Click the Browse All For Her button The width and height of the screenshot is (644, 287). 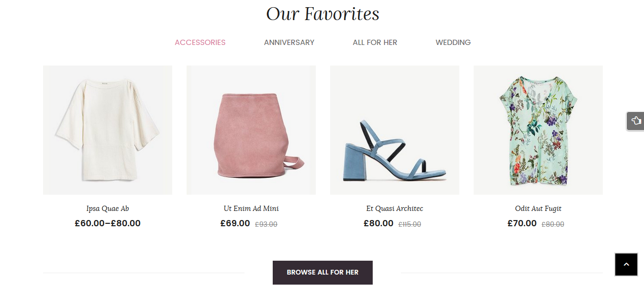click(x=322, y=272)
